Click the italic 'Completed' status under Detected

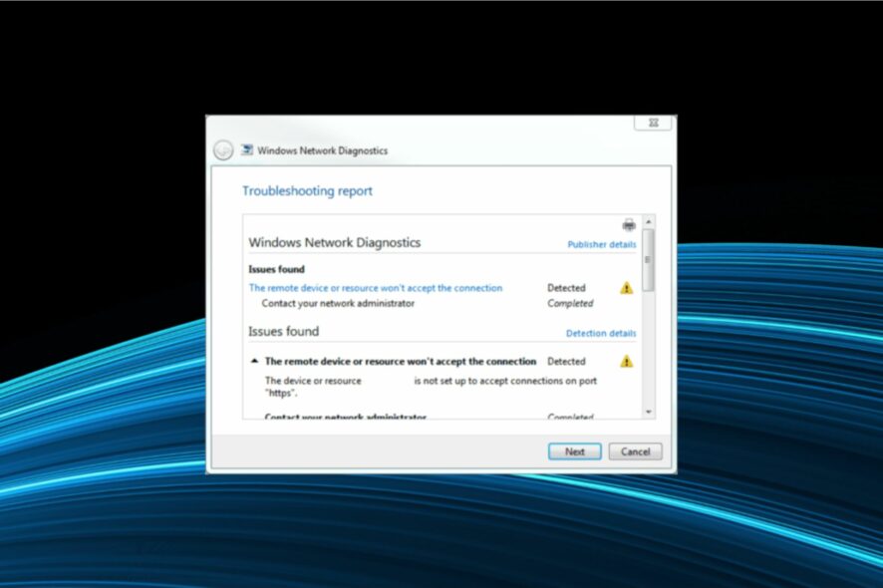pyautogui.click(x=570, y=303)
